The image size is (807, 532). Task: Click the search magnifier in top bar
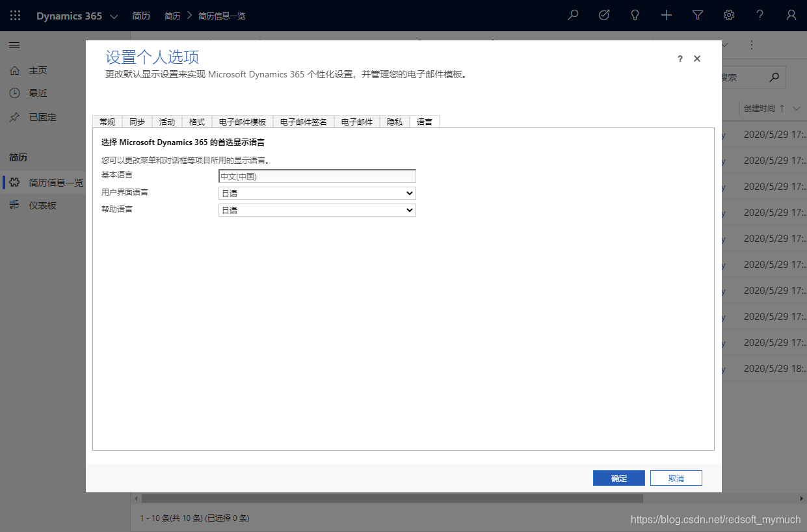tap(573, 16)
